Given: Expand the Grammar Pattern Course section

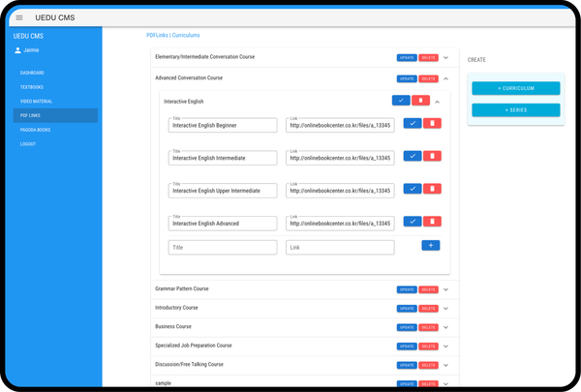Looking at the screenshot, I should (x=446, y=288).
